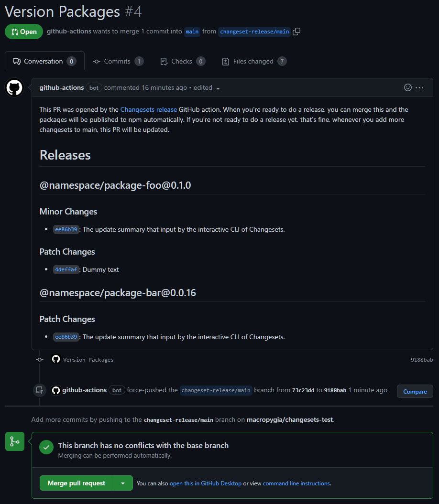Open the Files changed tab
The image size is (439, 504).
coord(254,61)
